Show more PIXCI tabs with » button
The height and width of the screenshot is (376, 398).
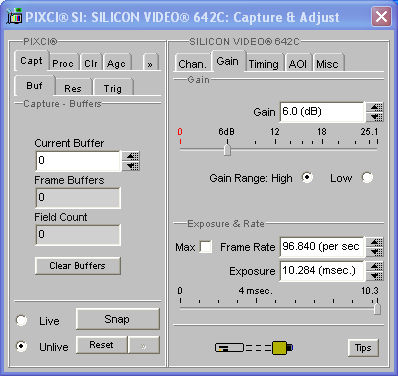point(150,63)
